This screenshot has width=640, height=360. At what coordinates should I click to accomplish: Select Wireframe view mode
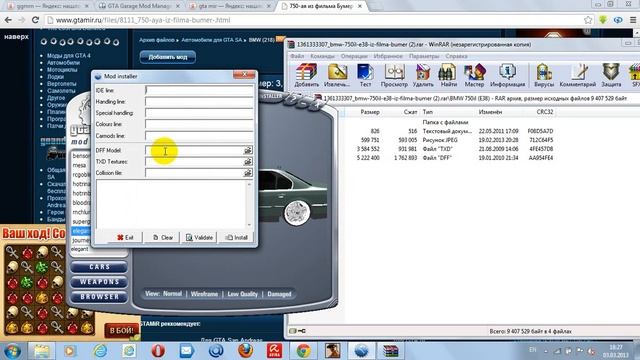tap(204, 294)
